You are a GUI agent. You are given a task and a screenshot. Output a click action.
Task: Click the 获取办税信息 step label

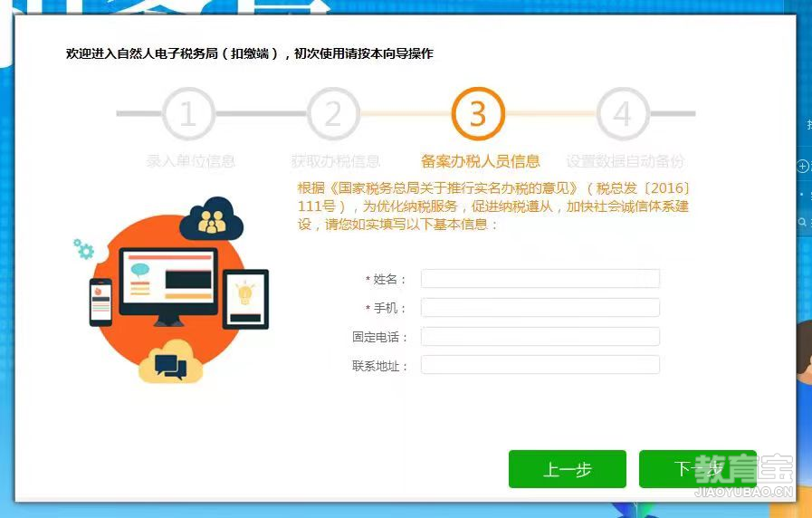336,161
